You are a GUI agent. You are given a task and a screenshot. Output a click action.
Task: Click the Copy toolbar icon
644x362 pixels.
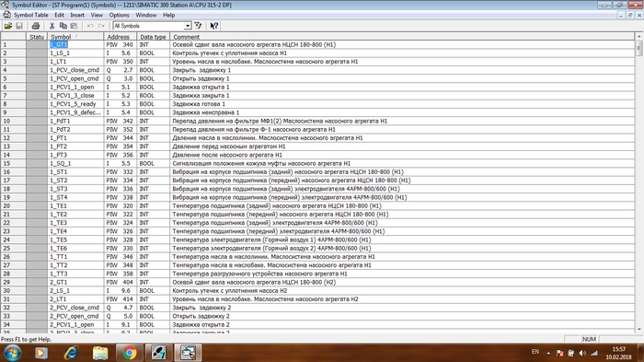[x=63, y=26]
